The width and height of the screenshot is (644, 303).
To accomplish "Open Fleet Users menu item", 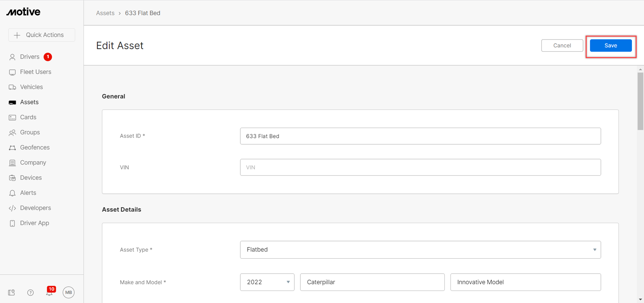I will [x=35, y=72].
